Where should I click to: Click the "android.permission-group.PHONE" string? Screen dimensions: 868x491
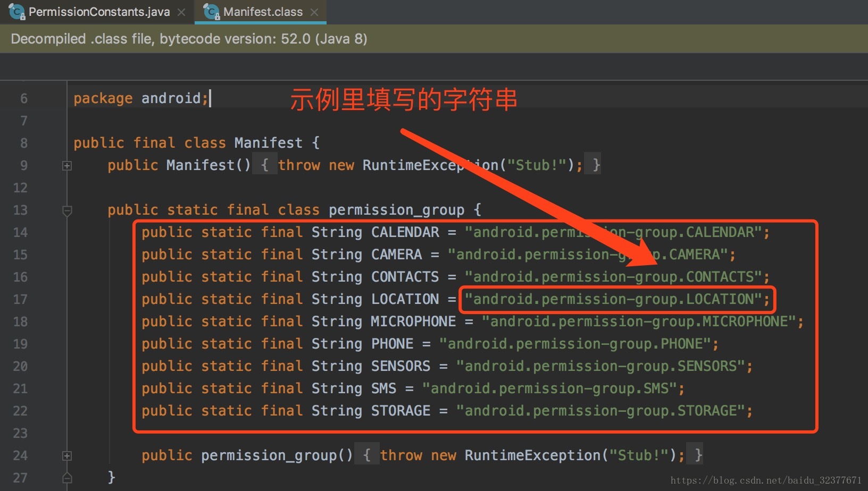(575, 344)
